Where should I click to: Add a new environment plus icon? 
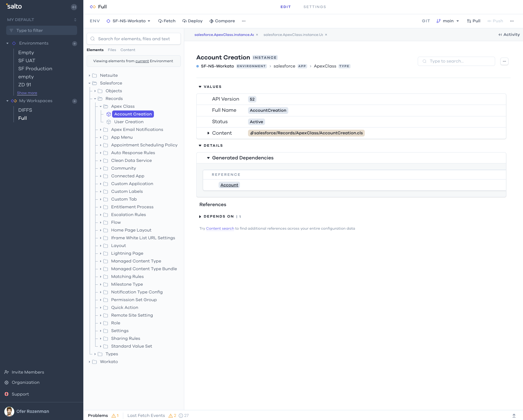[75, 44]
